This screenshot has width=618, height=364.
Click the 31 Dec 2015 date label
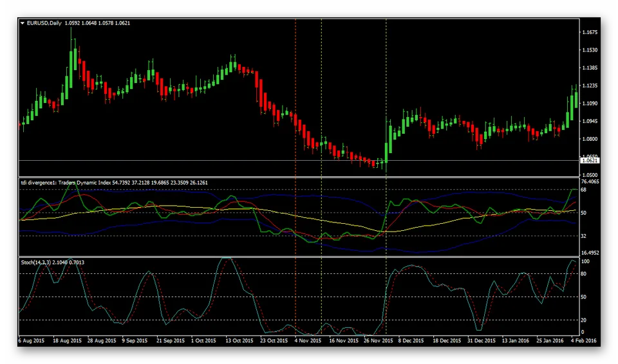pos(482,340)
